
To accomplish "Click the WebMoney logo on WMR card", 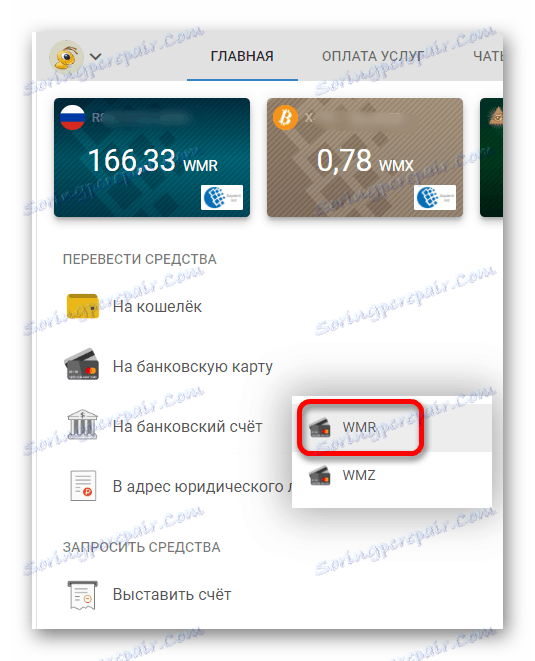I will pos(222,197).
